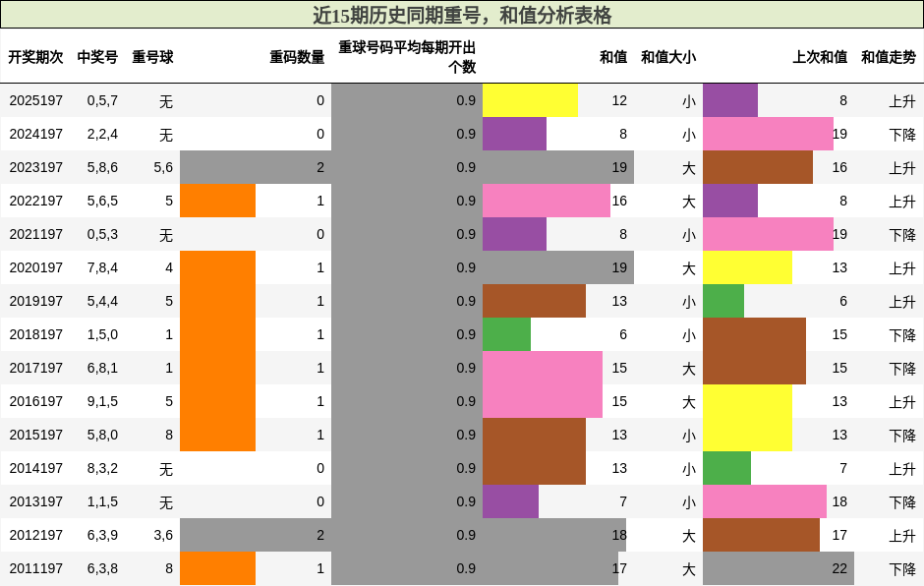Image resolution: width=924 pixels, height=586 pixels.
Task: Click the table title 近15期历史同期重号，和值分析表格
Action: tap(462, 16)
